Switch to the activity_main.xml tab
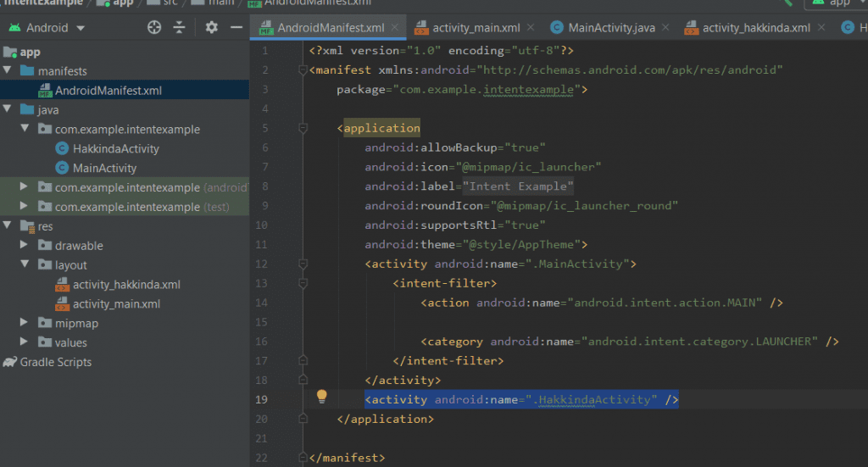This screenshot has width=868, height=467. (476, 28)
